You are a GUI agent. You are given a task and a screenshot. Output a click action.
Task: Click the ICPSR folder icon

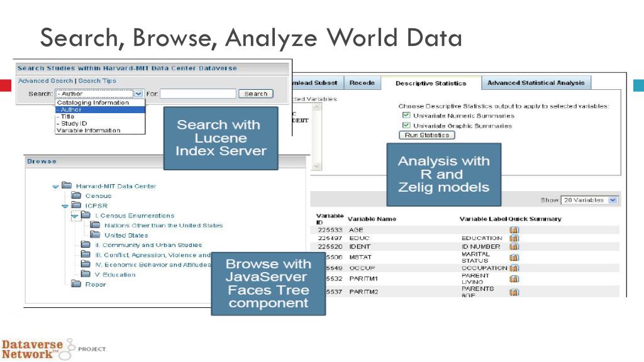(76, 206)
